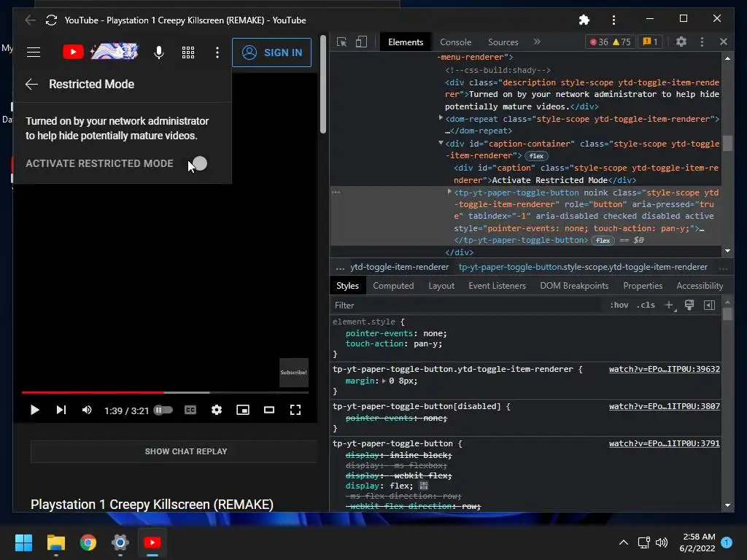Close the DevTools panel
The width and height of the screenshot is (747, 560).
[x=724, y=42]
